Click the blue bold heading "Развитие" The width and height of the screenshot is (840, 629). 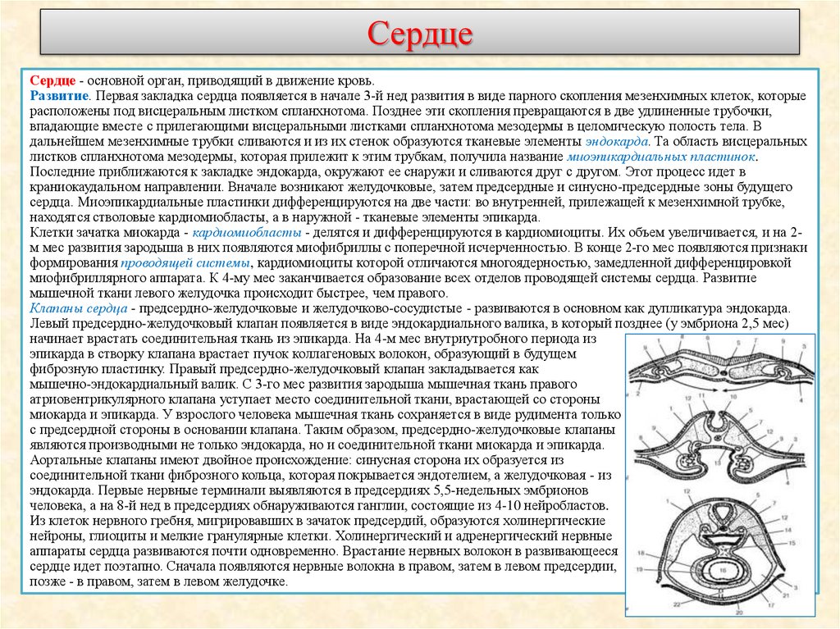coord(59,97)
